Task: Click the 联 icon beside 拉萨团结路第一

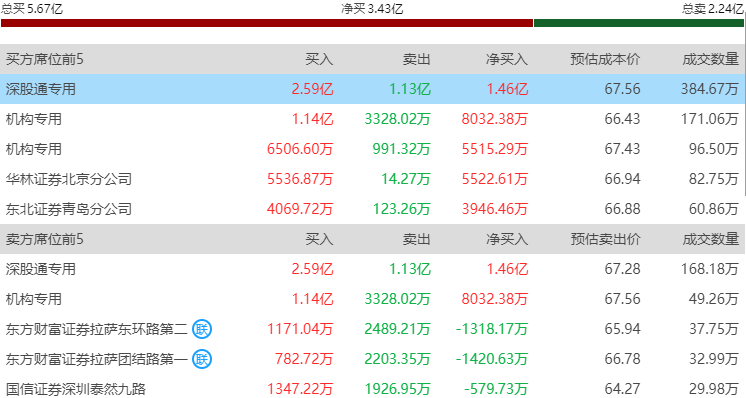Action: 202,359
